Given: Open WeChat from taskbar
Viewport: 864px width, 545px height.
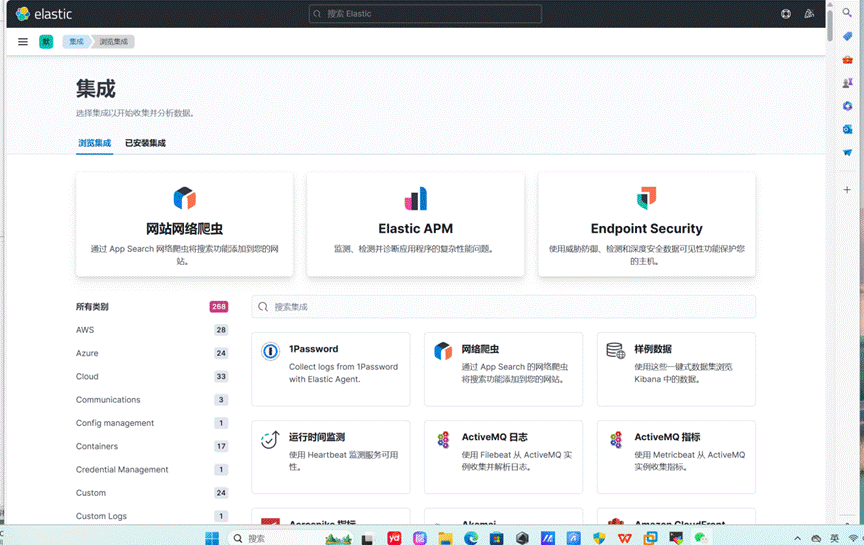Looking at the screenshot, I should tap(701, 538).
